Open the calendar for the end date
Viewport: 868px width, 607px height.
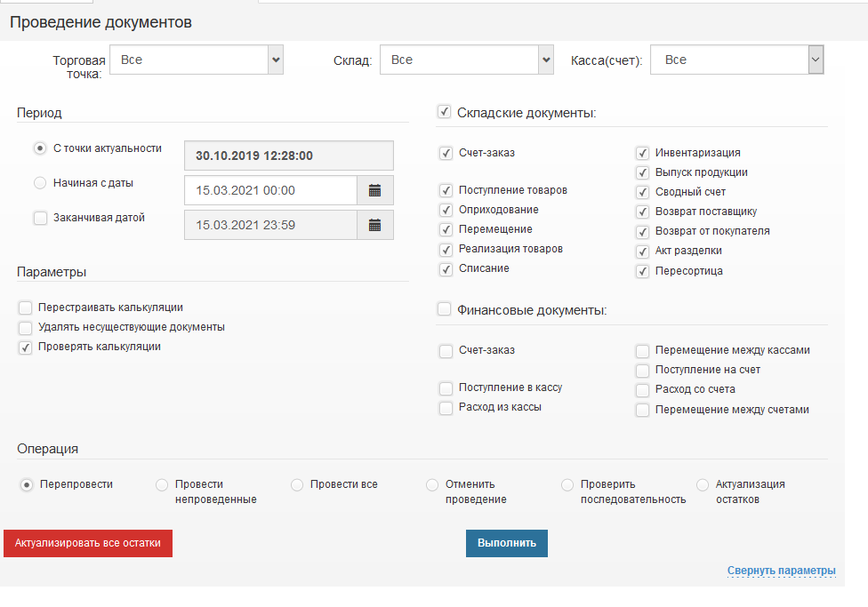pos(374,224)
